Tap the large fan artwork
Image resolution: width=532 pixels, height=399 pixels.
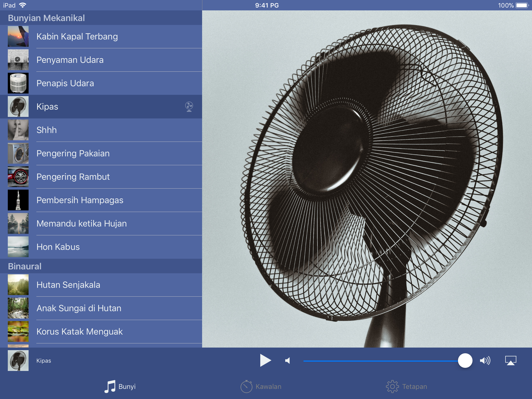click(367, 179)
